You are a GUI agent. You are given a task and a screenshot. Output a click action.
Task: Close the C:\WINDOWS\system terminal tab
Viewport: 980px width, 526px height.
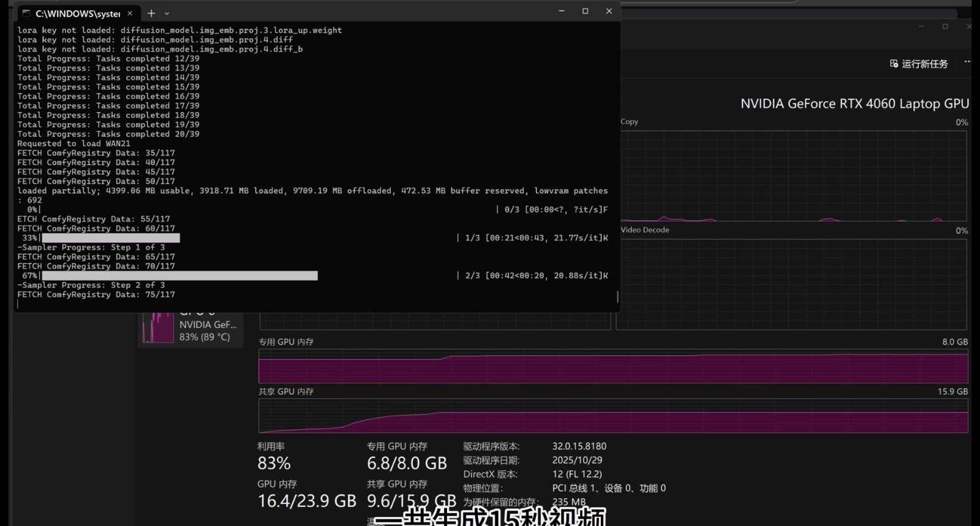(x=130, y=13)
